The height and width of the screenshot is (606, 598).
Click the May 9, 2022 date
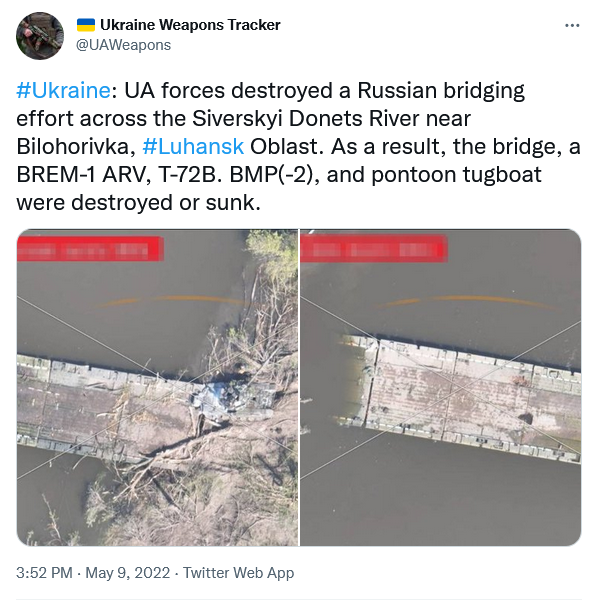click(128, 573)
